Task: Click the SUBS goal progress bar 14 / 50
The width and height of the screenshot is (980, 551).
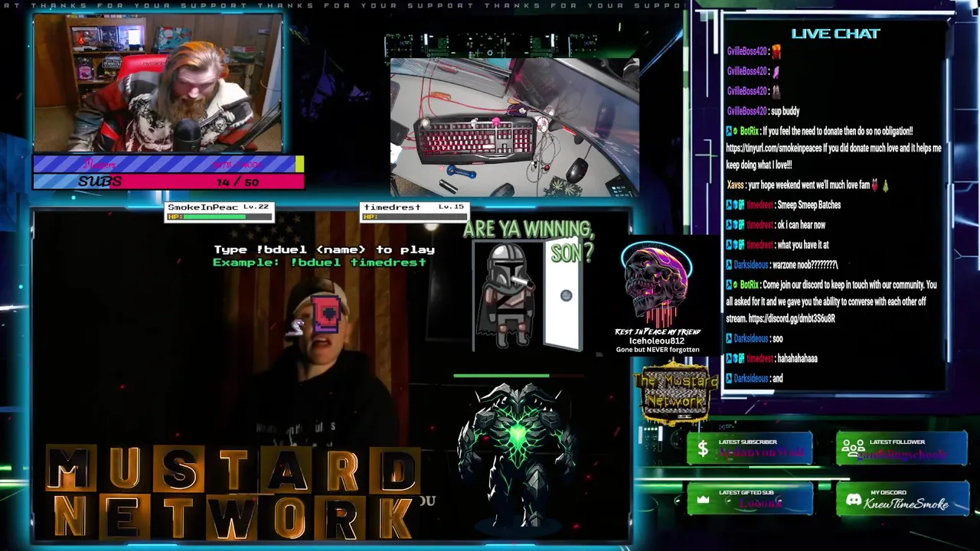Action: [x=168, y=181]
